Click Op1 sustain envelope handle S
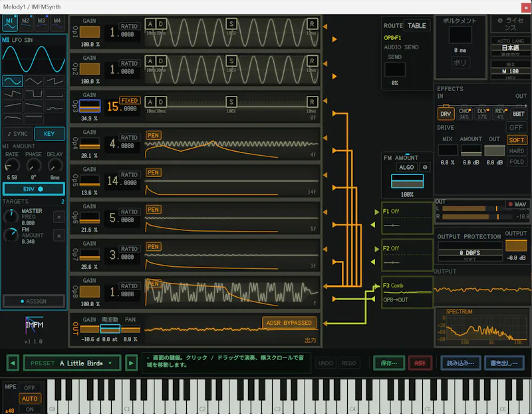532x414 pixels. tap(231, 24)
